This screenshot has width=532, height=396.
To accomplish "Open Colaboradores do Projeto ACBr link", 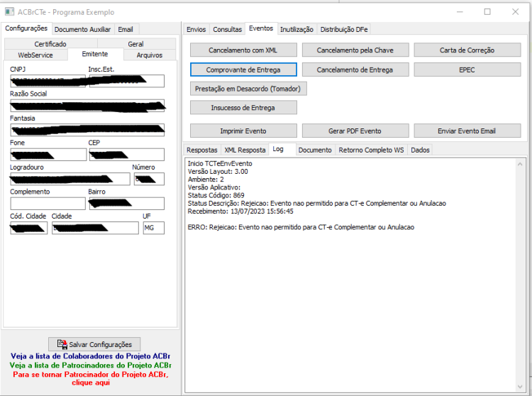I will pos(90,356).
